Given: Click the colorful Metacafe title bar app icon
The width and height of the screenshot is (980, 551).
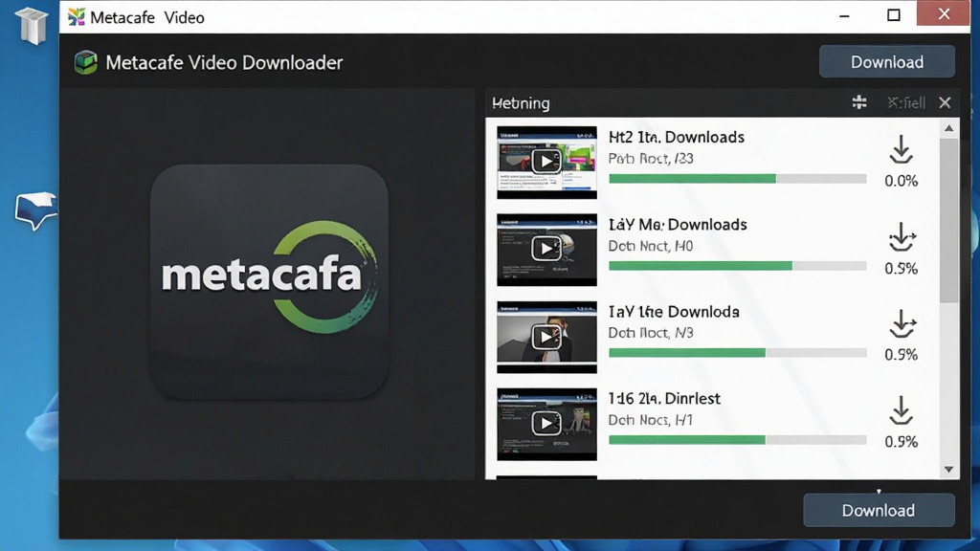Looking at the screenshot, I should pyautogui.click(x=77, y=17).
